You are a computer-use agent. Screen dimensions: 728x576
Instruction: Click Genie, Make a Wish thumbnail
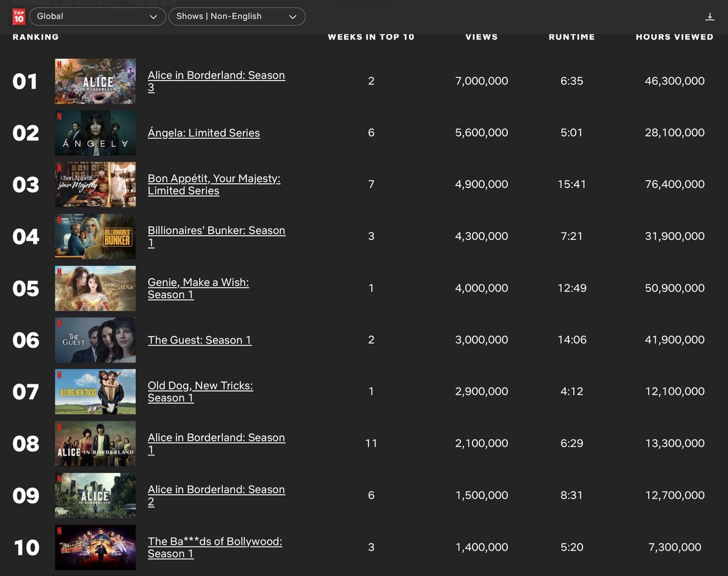coord(95,288)
